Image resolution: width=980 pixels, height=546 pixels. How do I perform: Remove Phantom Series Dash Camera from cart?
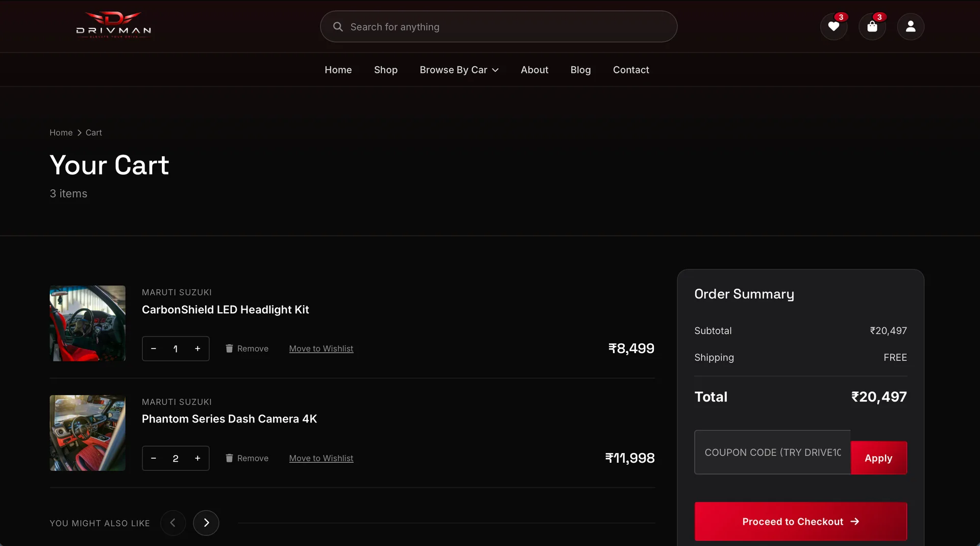click(x=247, y=458)
